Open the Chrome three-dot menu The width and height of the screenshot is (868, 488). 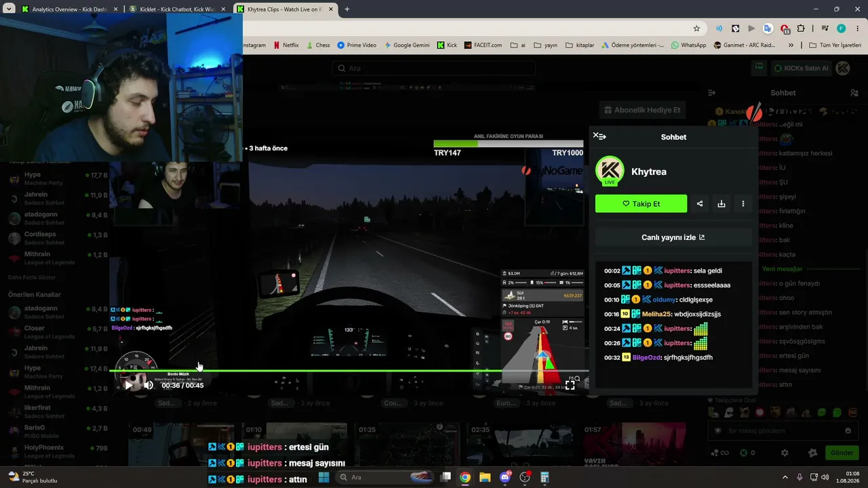click(x=857, y=28)
